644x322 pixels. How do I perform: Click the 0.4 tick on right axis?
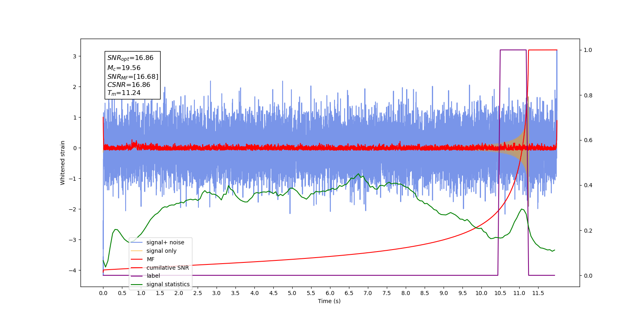[588, 186]
